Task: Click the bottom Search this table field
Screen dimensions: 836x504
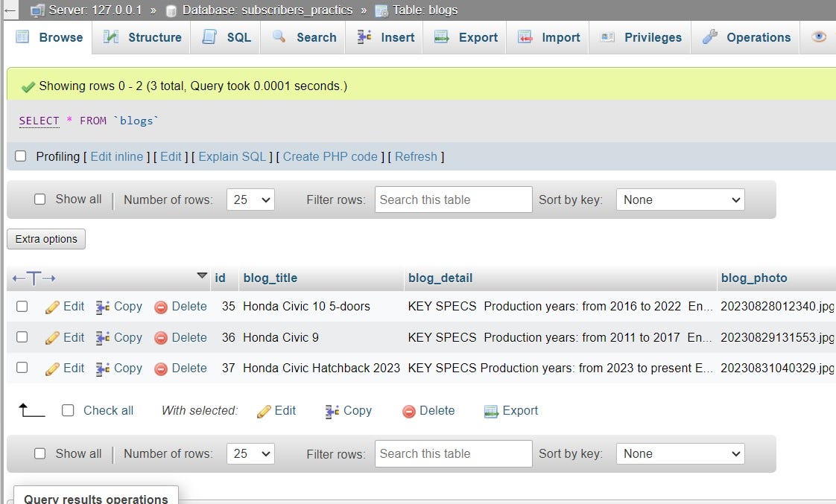Action: point(453,453)
